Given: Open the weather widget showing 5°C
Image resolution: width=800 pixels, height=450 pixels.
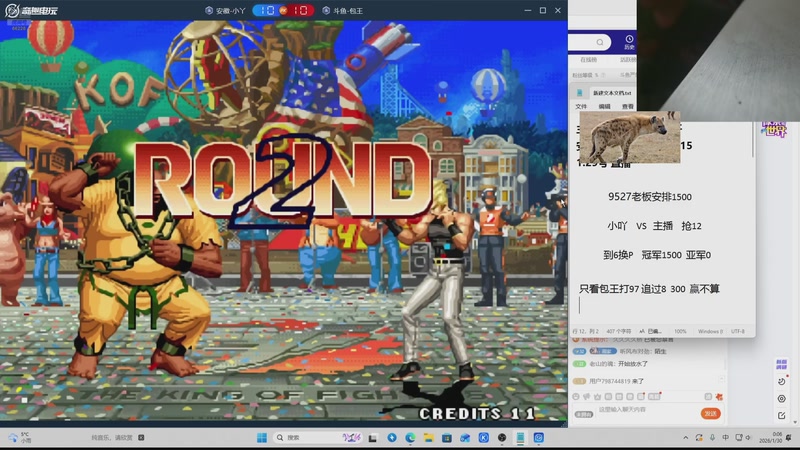Looking at the screenshot, I should coord(19,437).
